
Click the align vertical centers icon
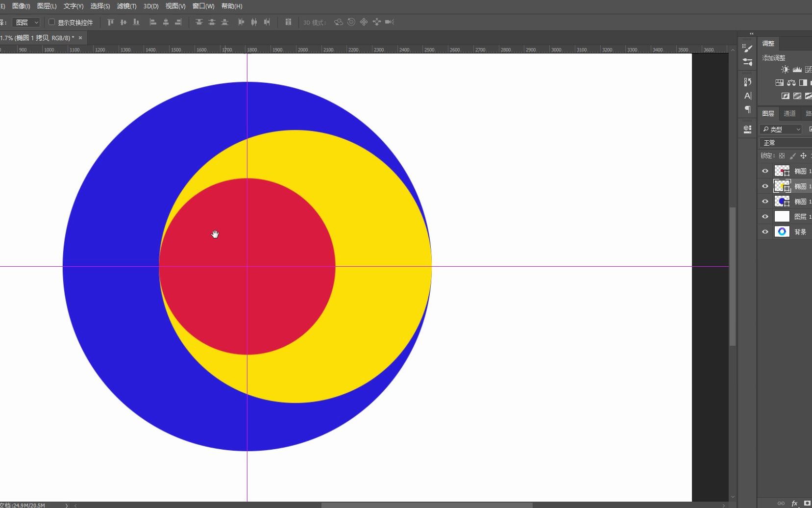pos(123,22)
